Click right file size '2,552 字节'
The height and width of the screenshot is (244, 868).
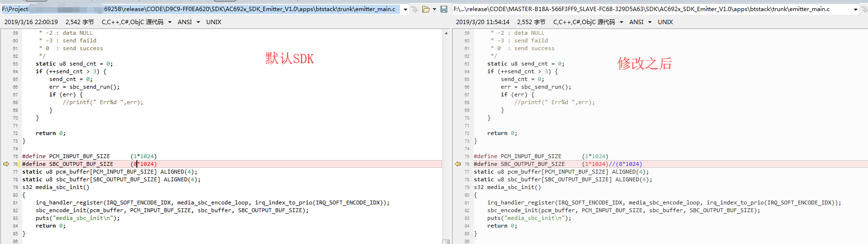531,22
